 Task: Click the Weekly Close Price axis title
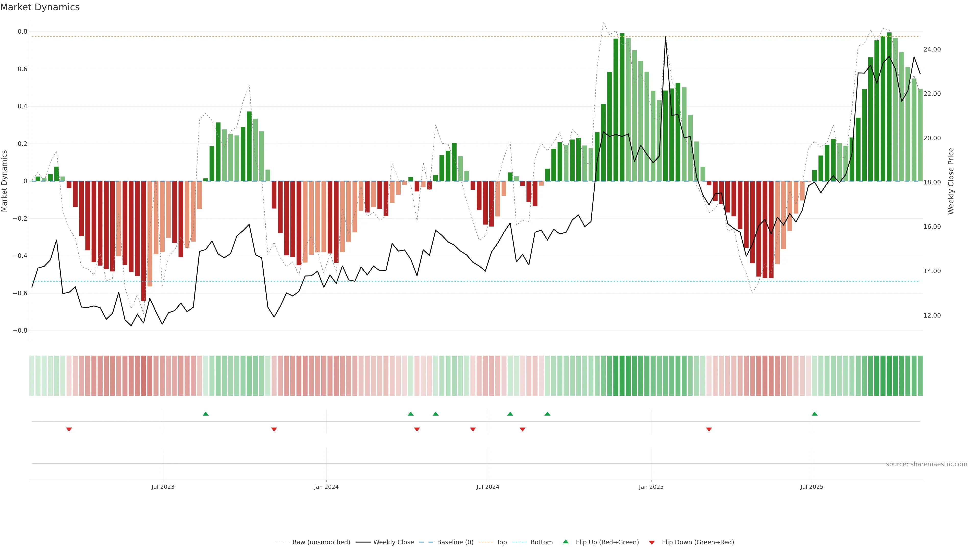[951, 181]
